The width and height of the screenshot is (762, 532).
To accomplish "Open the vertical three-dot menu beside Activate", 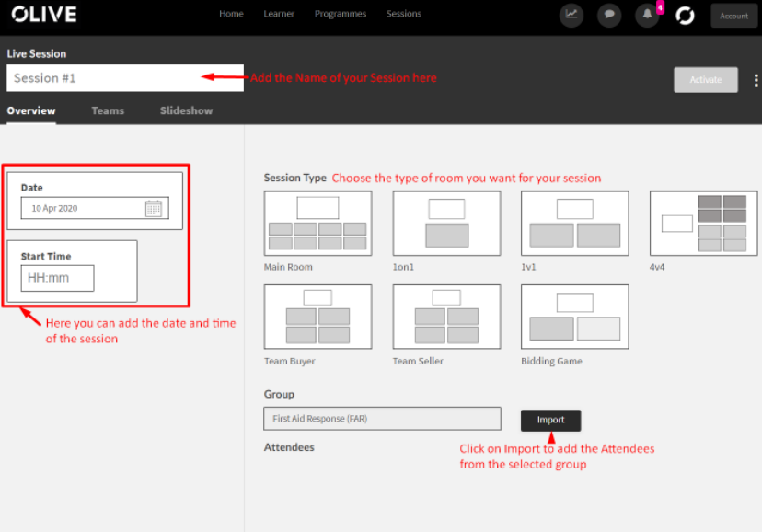I will pyautogui.click(x=755, y=80).
